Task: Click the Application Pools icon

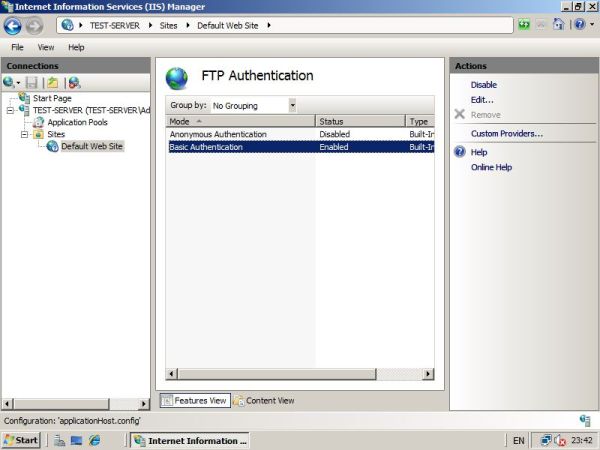Action: click(38, 122)
